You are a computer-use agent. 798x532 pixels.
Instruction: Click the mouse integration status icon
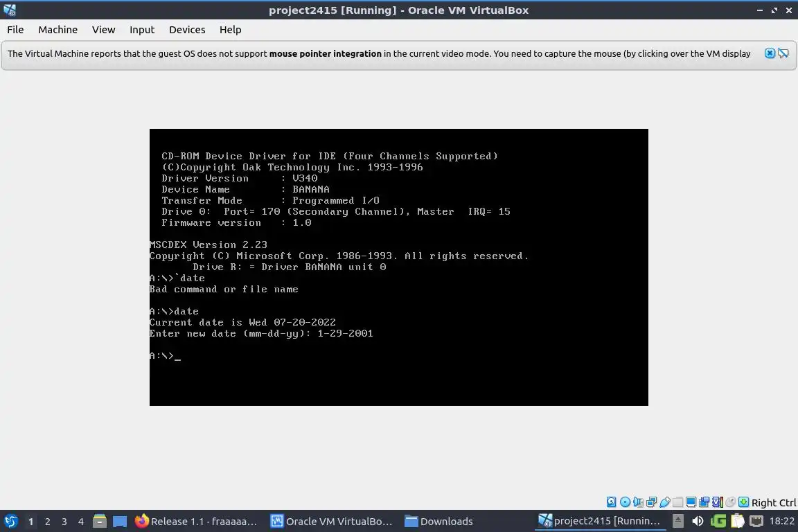point(731,502)
